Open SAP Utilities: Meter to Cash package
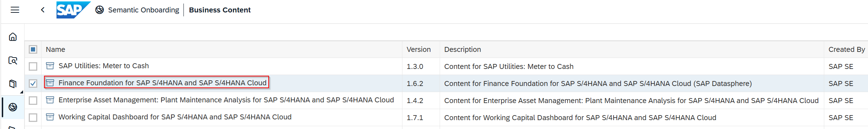The height and width of the screenshot is (129, 868). (104, 66)
